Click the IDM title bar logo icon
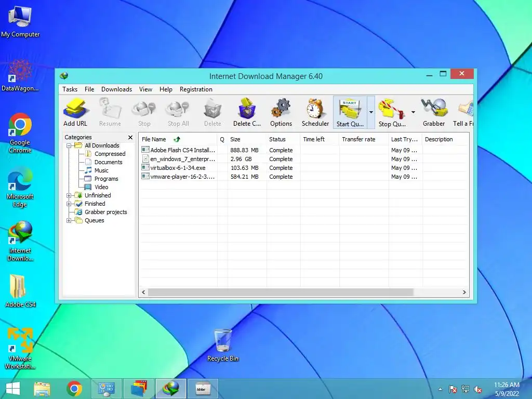The width and height of the screenshot is (532, 399). [x=64, y=76]
